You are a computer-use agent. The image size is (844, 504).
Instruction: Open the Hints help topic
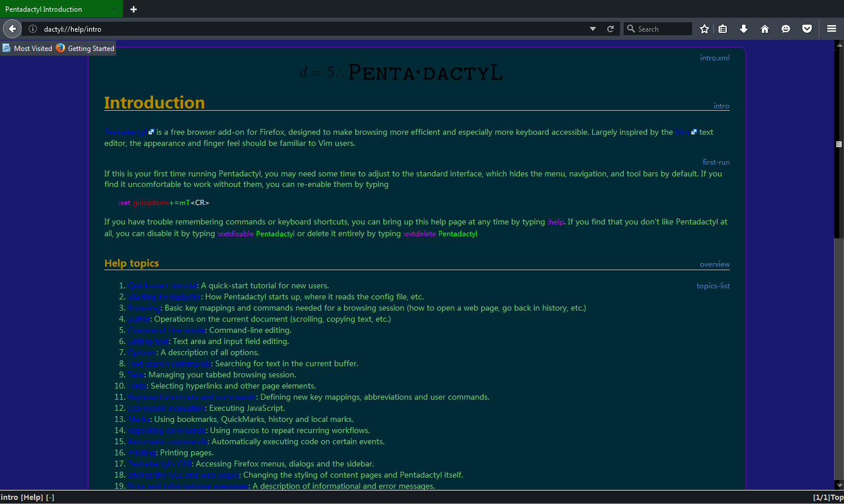[x=137, y=386]
